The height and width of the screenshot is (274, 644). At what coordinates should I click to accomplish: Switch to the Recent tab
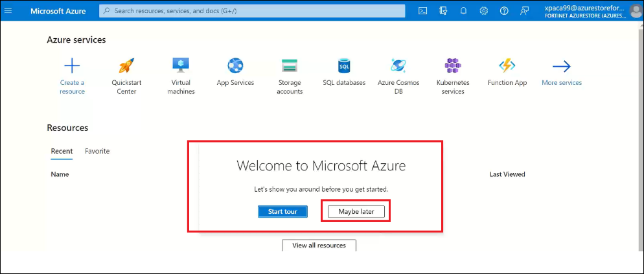(62, 151)
